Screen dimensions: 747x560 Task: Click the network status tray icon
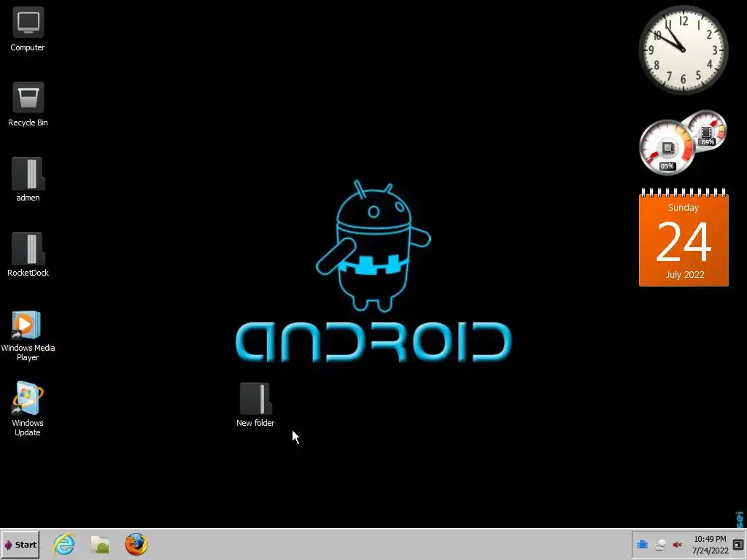point(659,545)
